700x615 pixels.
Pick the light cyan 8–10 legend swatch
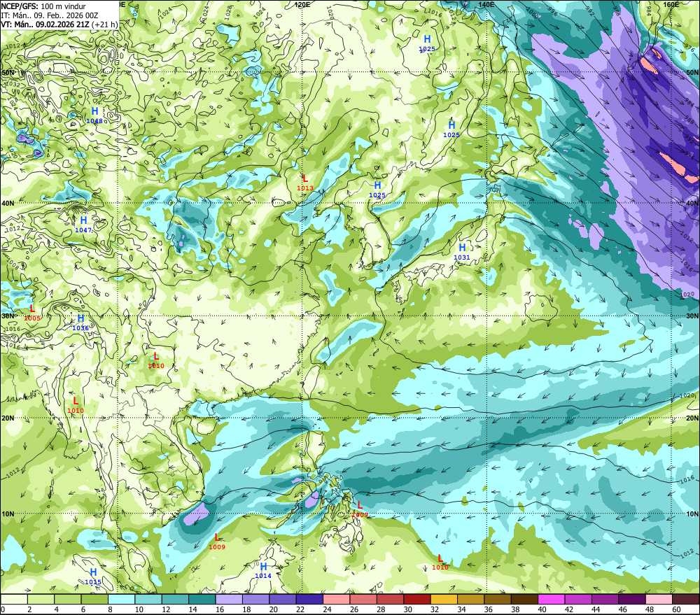coord(121,599)
